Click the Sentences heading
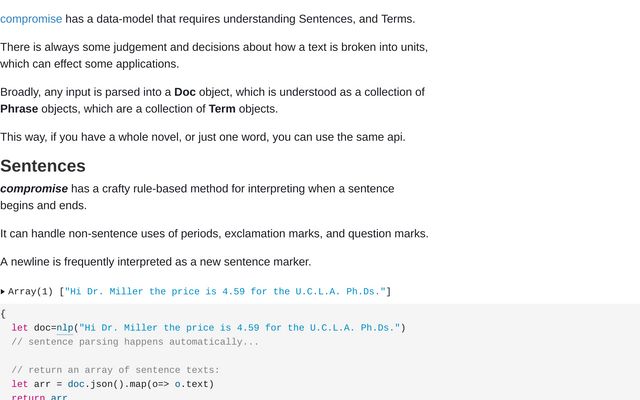Image resolution: width=640 pixels, height=400 pixels. (43, 166)
